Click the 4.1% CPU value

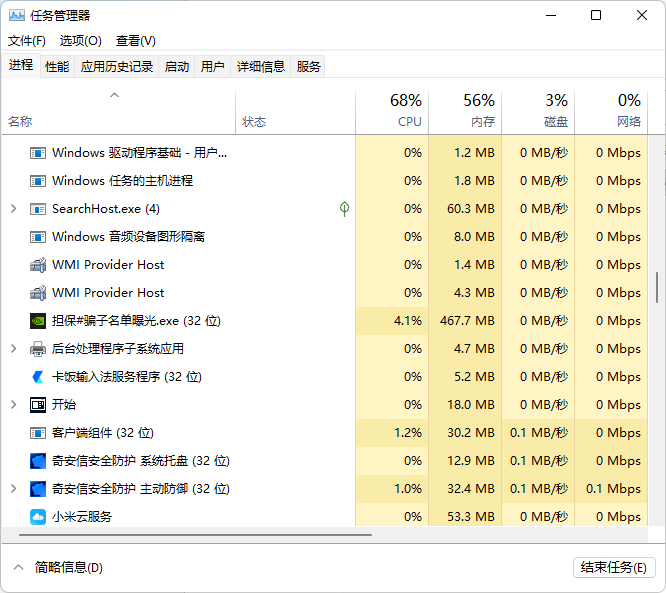[408, 321]
